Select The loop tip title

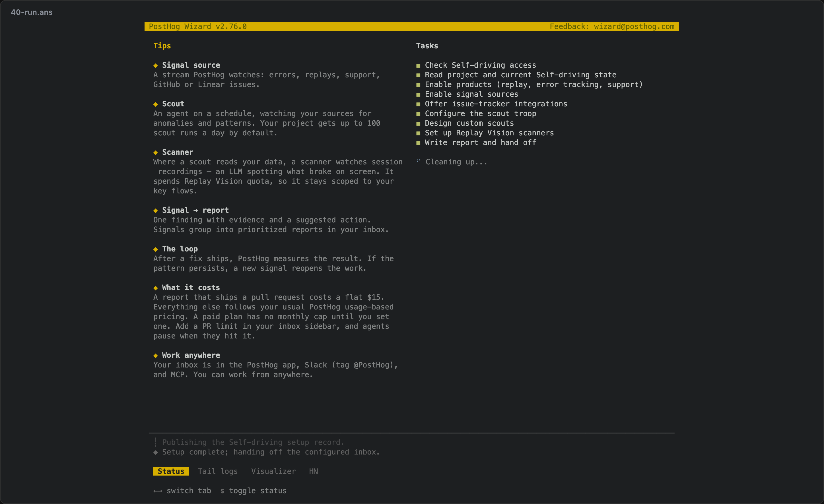click(x=180, y=249)
